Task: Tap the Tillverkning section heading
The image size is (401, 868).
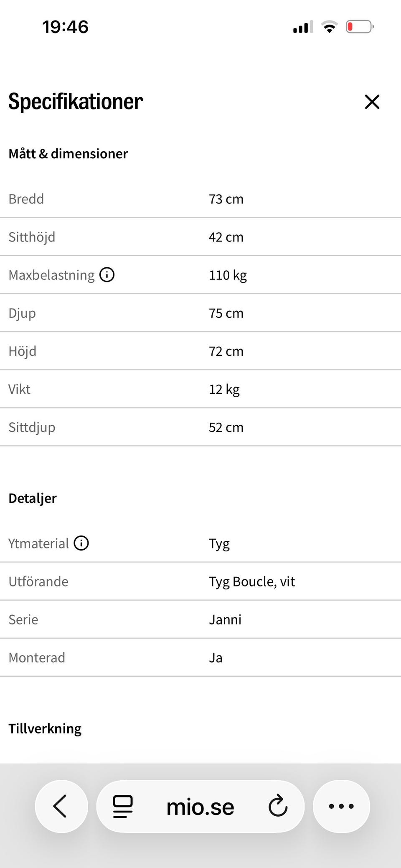Action: (45, 728)
